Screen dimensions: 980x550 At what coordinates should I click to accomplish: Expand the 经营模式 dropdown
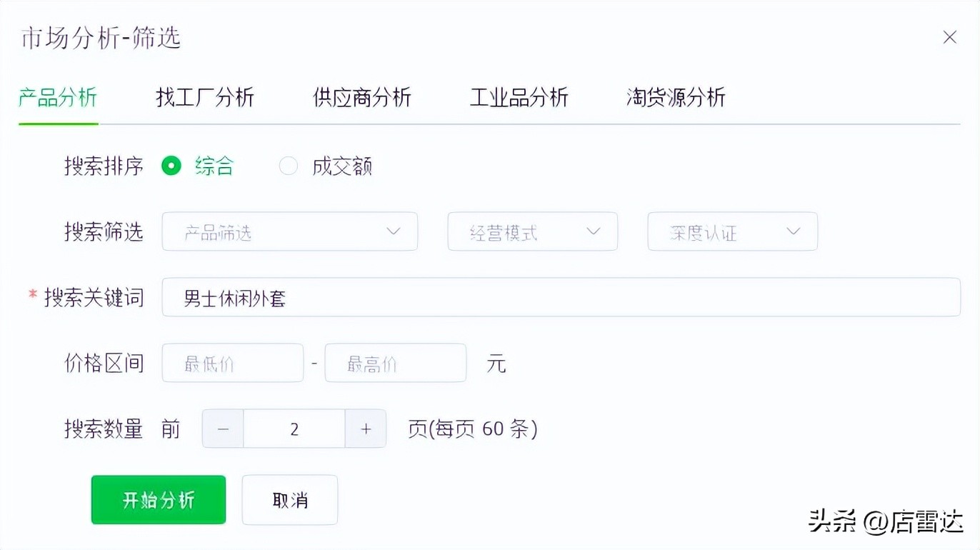point(532,231)
